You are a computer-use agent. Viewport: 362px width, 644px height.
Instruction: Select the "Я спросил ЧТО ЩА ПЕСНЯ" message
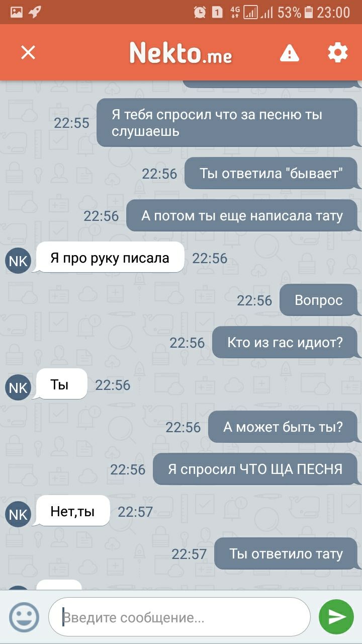click(x=255, y=469)
